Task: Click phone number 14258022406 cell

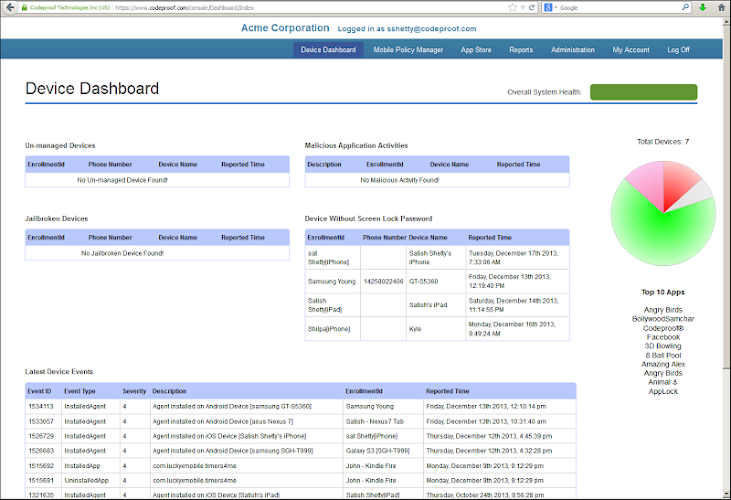Action: point(383,281)
